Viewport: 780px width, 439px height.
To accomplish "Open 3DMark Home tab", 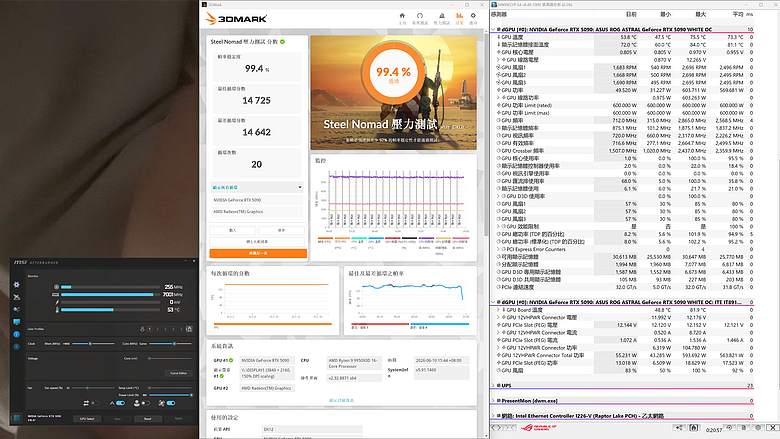I will (402, 18).
